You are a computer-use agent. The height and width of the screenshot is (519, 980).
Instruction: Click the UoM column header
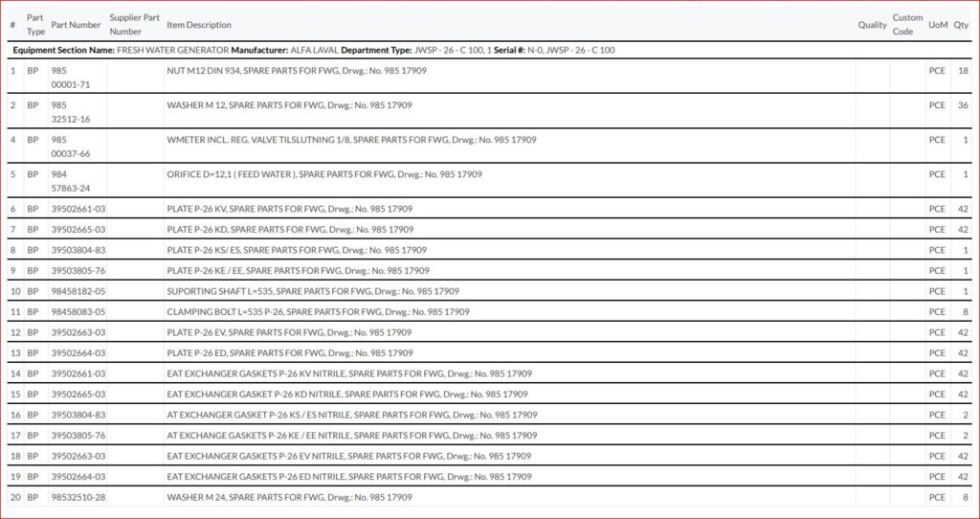937,25
